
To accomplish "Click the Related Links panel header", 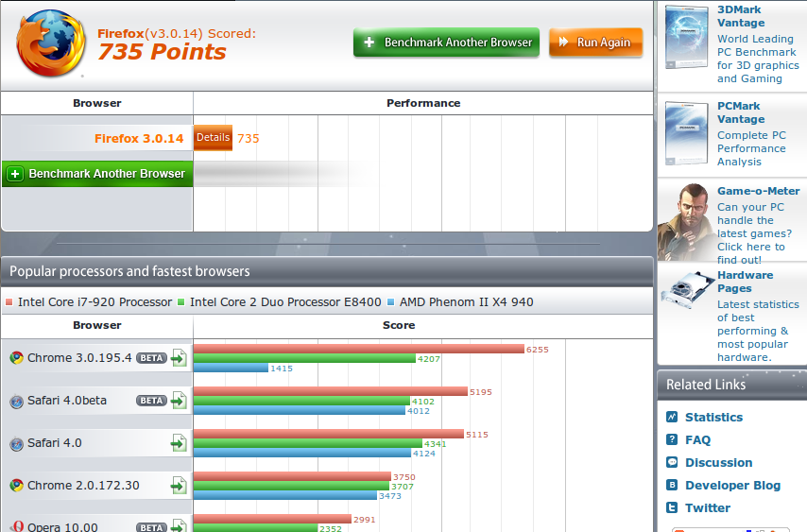I will [731, 385].
